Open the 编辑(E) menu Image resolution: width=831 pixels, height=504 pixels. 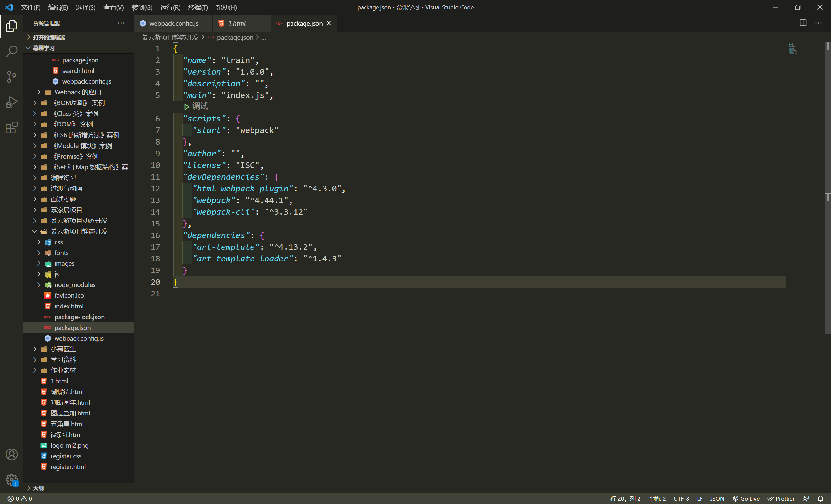click(58, 7)
